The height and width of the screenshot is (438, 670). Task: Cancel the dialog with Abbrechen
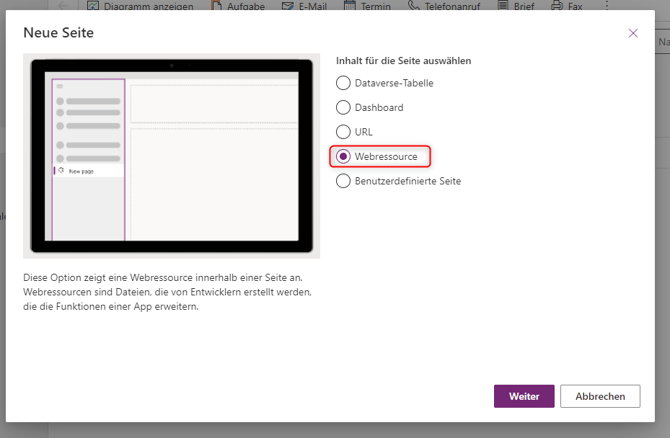click(x=600, y=396)
